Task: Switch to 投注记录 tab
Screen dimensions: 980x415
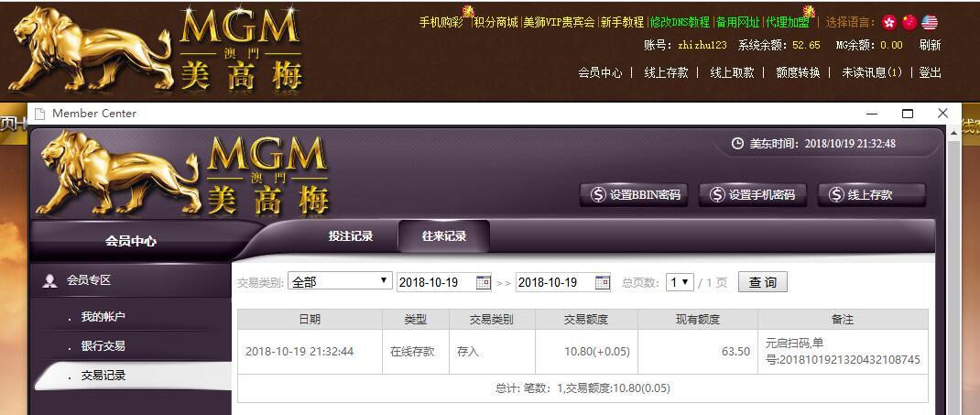Action: [x=351, y=236]
